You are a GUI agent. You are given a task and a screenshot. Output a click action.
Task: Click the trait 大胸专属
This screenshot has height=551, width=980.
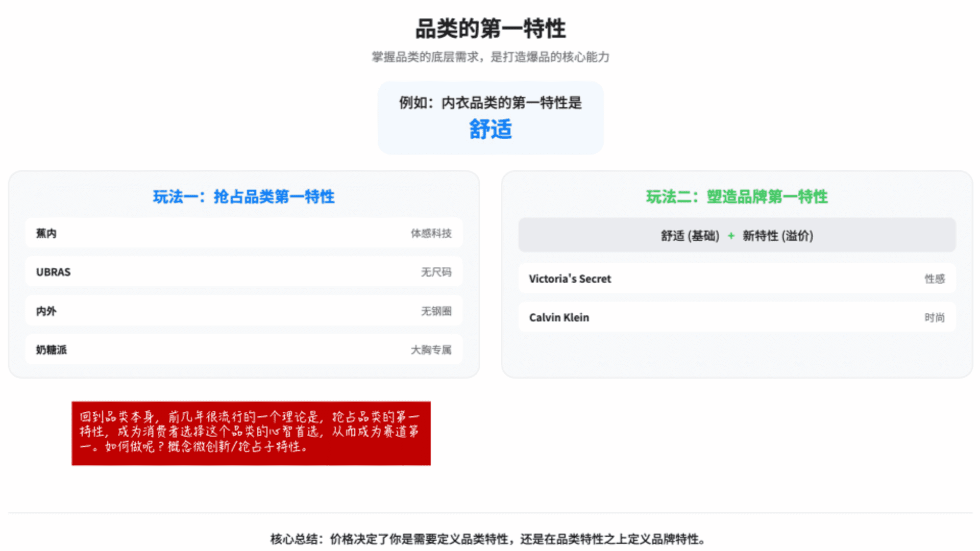pyautogui.click(x=431, y=349)
